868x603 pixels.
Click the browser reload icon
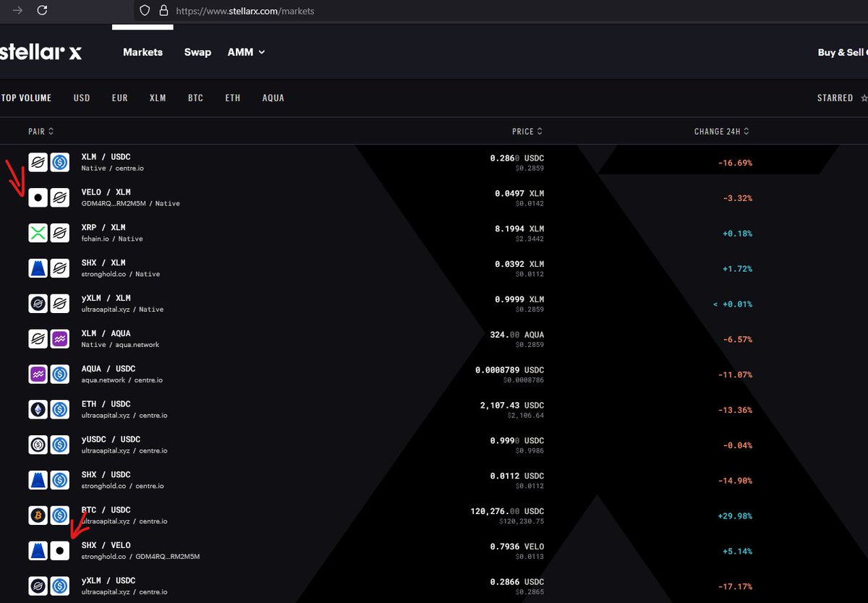coord(42,10)
